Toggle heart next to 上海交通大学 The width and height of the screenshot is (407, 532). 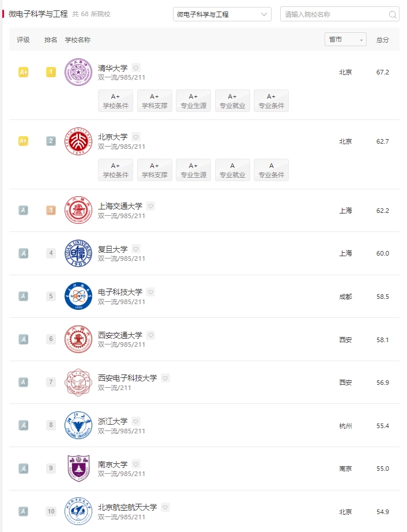150,206
